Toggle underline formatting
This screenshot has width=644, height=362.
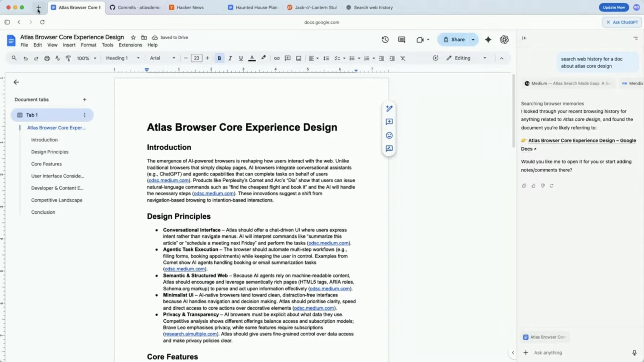coord(241,58)
